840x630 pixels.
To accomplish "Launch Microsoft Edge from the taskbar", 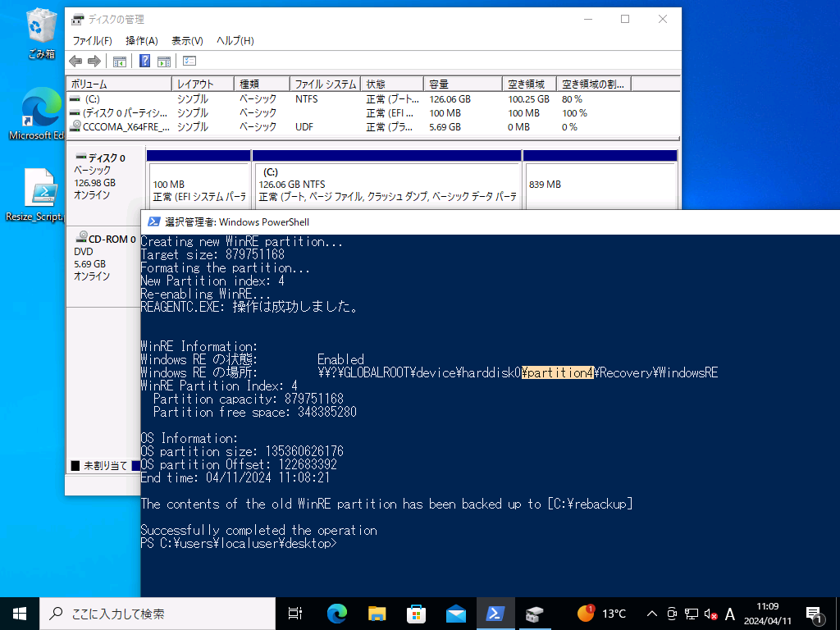I will tap(336, 614).
